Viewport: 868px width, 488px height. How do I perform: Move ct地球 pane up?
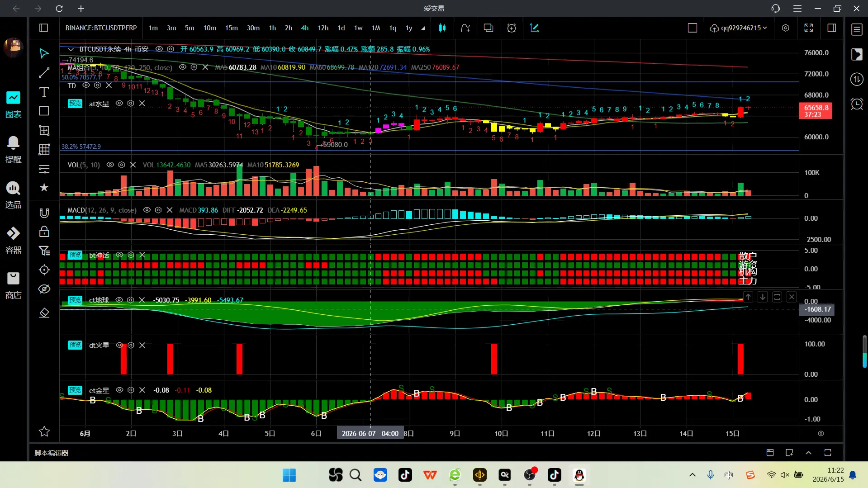pyautogui.click(x=749, y=297)
